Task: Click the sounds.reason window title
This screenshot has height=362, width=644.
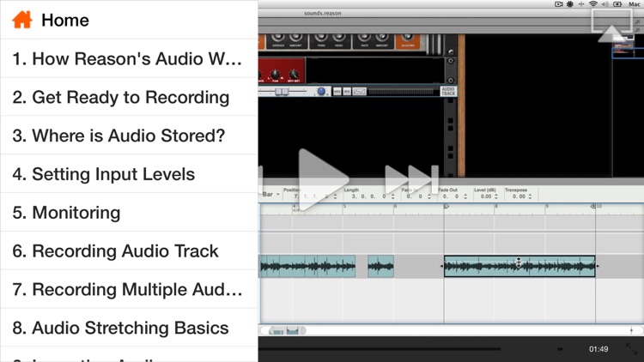Action: [x=322, y=13]
